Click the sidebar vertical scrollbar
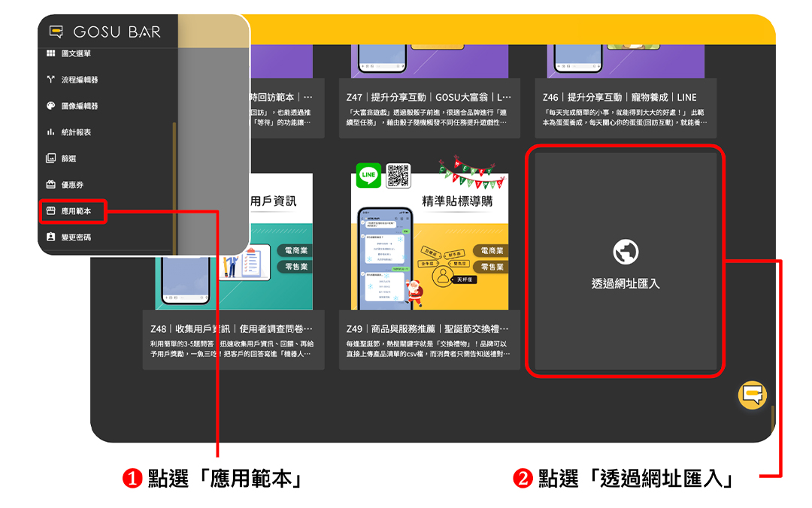Image resolution: width=812 pixels, height=508 pixels. 174,187
